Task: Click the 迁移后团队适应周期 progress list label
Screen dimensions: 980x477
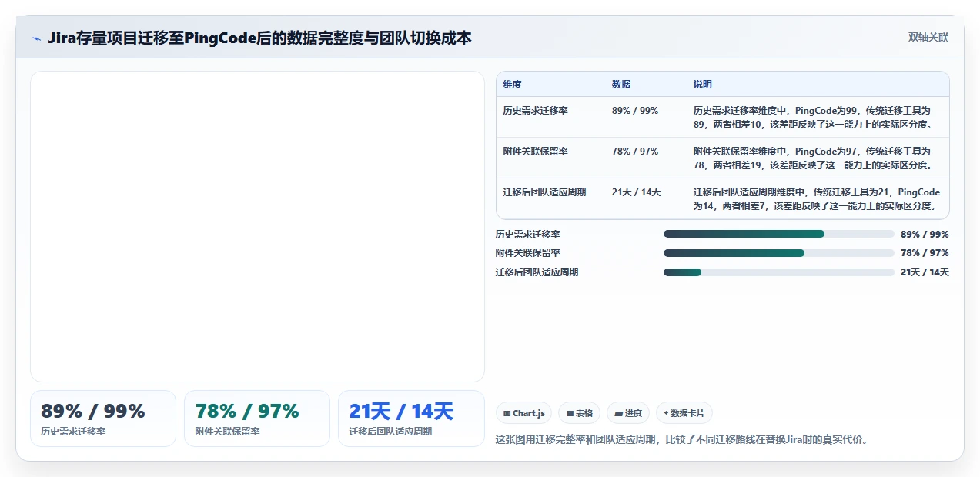Action: 537,272
